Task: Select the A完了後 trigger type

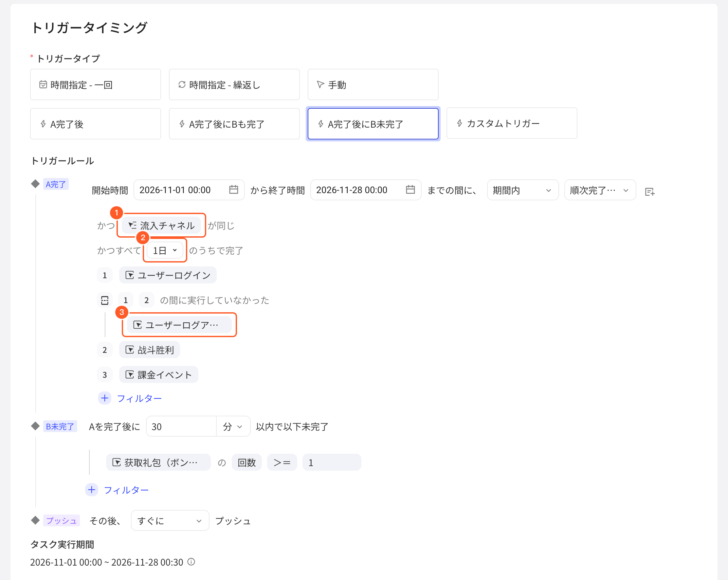Action: (x=95, y=124)
